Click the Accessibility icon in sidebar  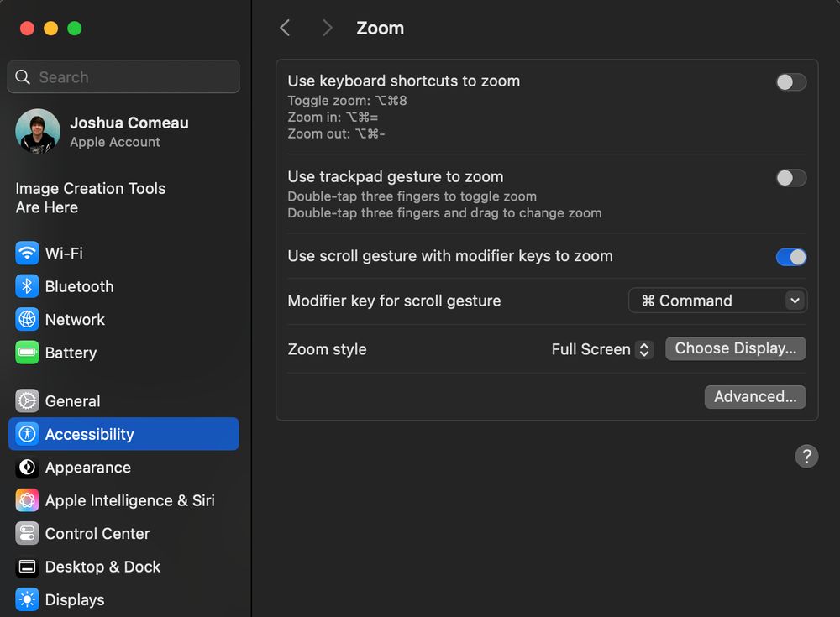[27, 434]
